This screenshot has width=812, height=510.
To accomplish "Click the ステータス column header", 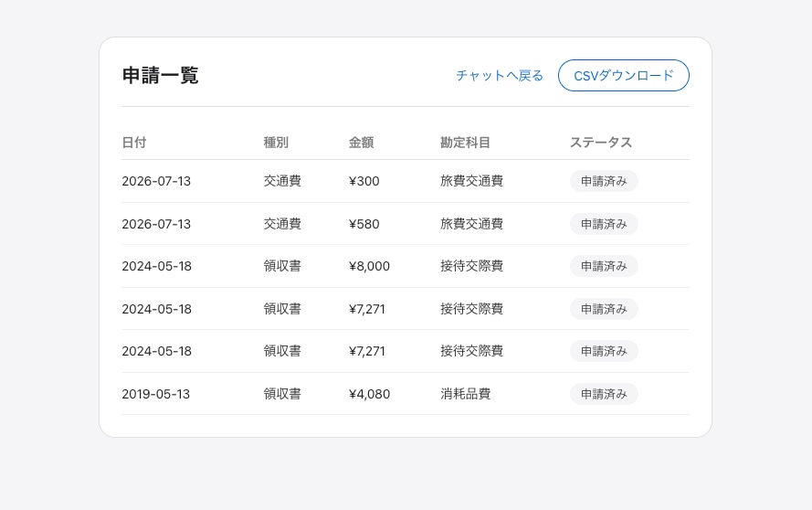I will [x=601, y=143].
